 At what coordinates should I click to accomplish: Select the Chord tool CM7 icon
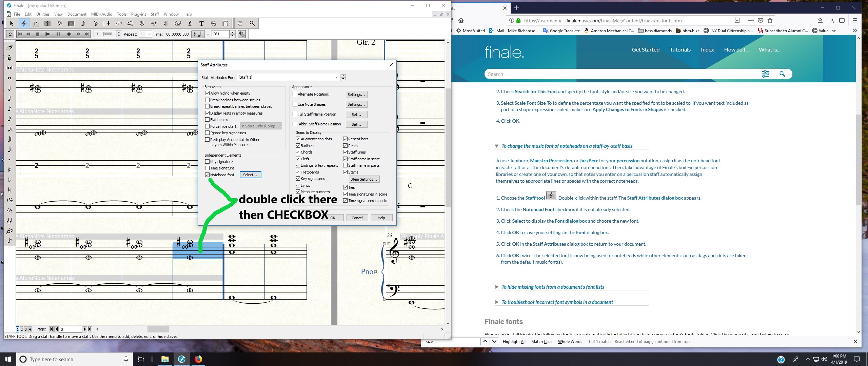click(178, 23)
